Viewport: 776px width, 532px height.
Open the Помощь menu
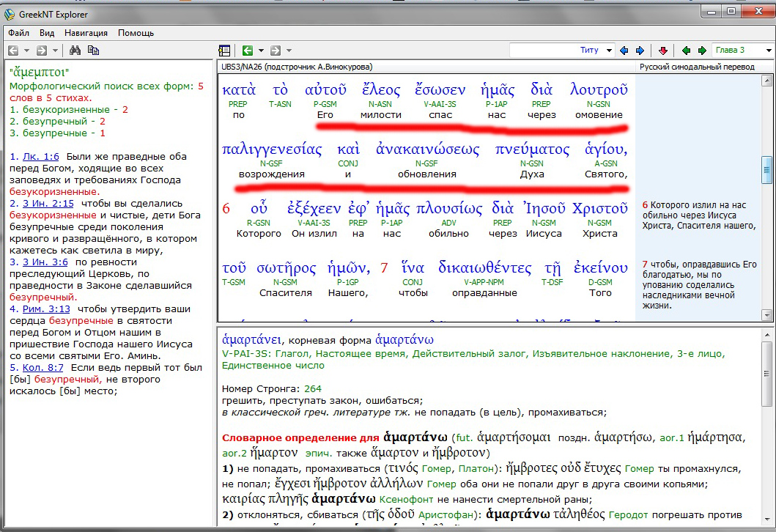point(136,33)
